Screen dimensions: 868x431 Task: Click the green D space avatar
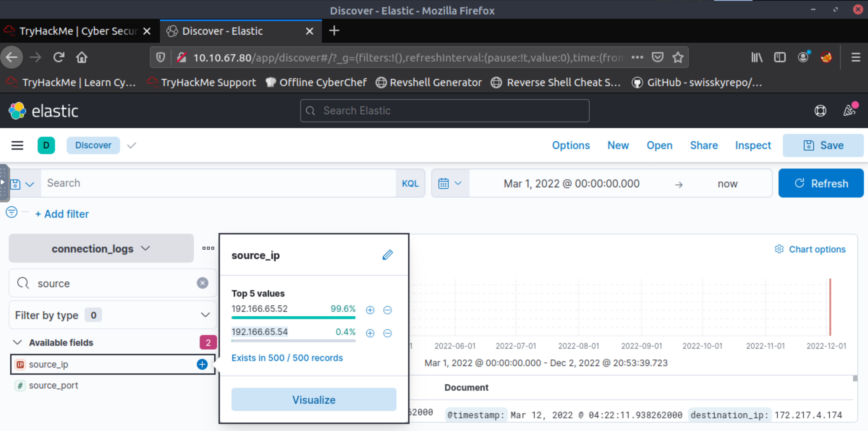[x=46, y=145]
